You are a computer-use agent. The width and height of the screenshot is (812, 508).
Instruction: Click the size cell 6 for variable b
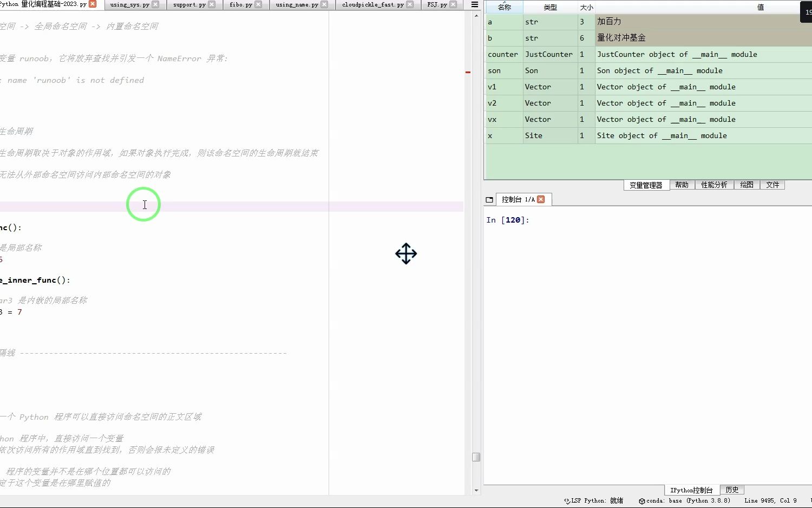[x=586, y=38]
